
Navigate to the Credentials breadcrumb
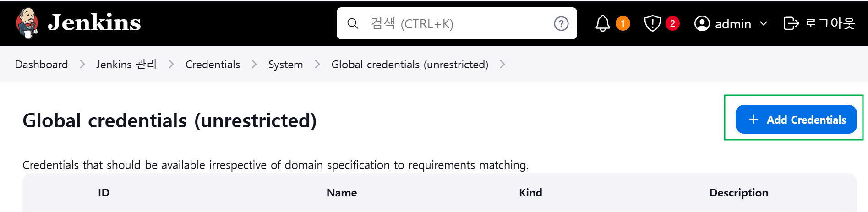pos(213,65)
